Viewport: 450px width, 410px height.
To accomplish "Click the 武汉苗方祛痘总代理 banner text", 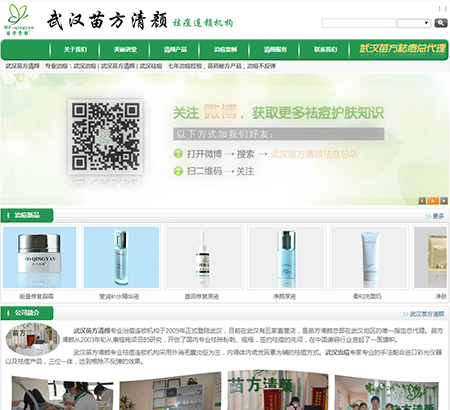I will (402, 49).
